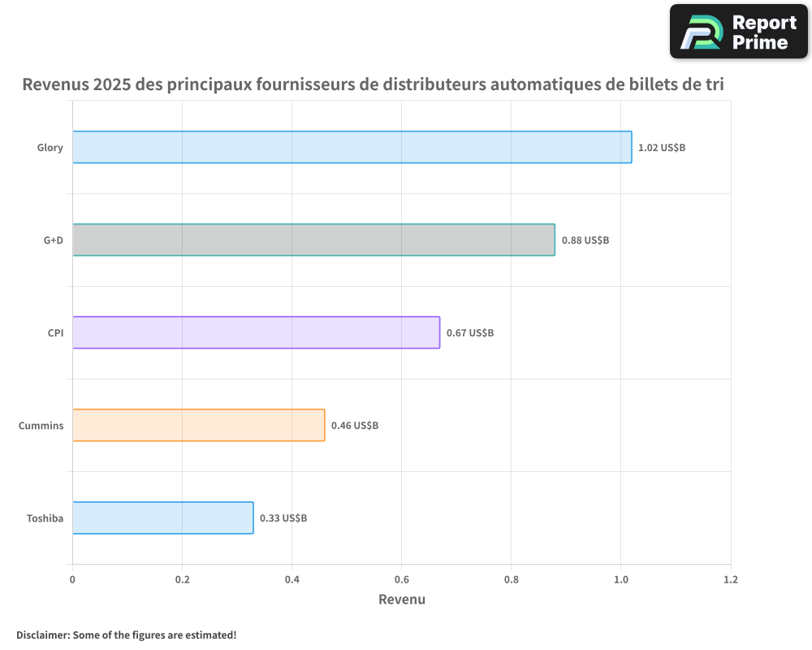812x650 pixels.
Task: Click the 0.46 US$B annotation
Action: [x=355, y=425]
